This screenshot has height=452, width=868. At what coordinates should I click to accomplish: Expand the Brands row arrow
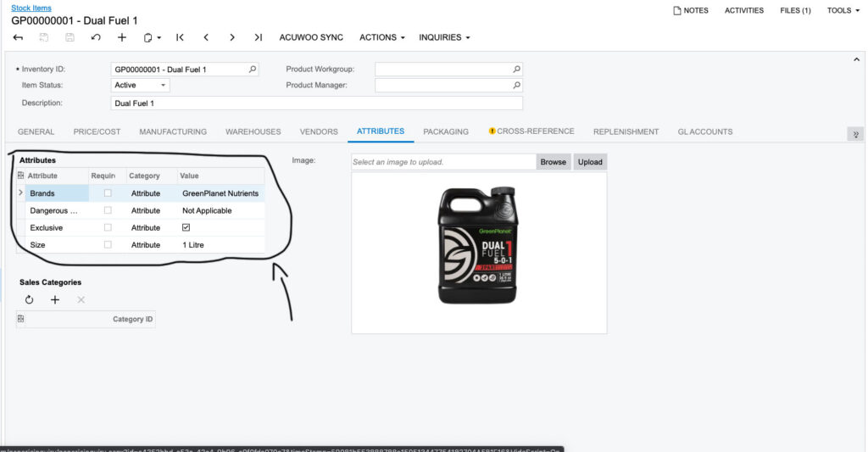coord(20,193)
